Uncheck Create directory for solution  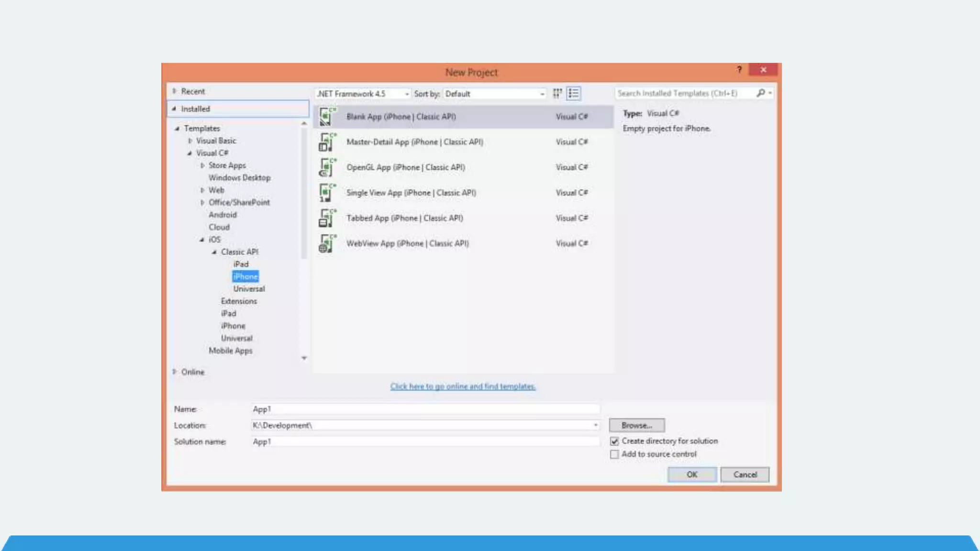coord(614,441)
